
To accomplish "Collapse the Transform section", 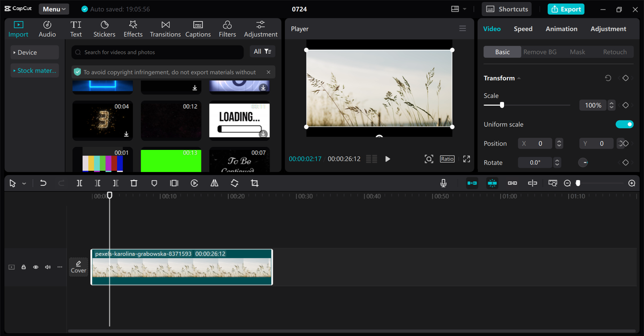I will (519, 78).
